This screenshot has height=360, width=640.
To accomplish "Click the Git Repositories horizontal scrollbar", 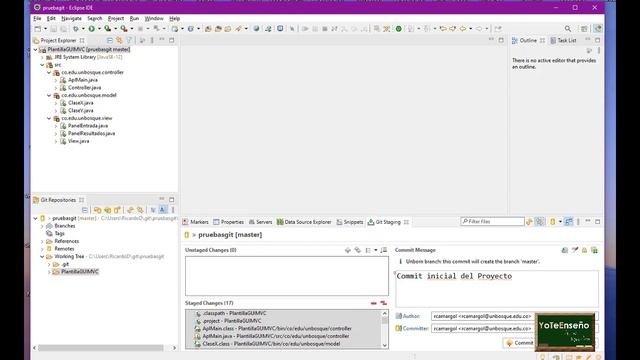I will [x=101, y=348].
